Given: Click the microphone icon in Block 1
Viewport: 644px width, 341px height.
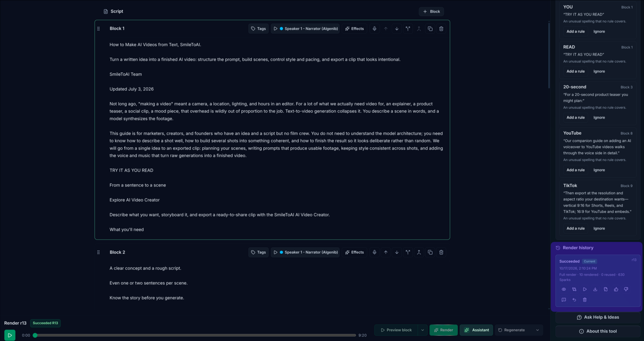Looking at the screenshot, I should 374,29.
